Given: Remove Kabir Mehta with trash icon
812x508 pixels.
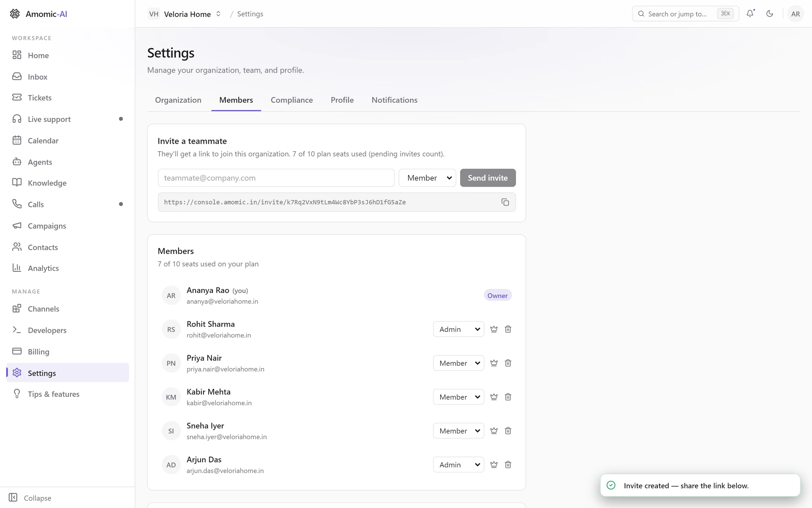Looking at the screenshot, I should pos(508,397).
